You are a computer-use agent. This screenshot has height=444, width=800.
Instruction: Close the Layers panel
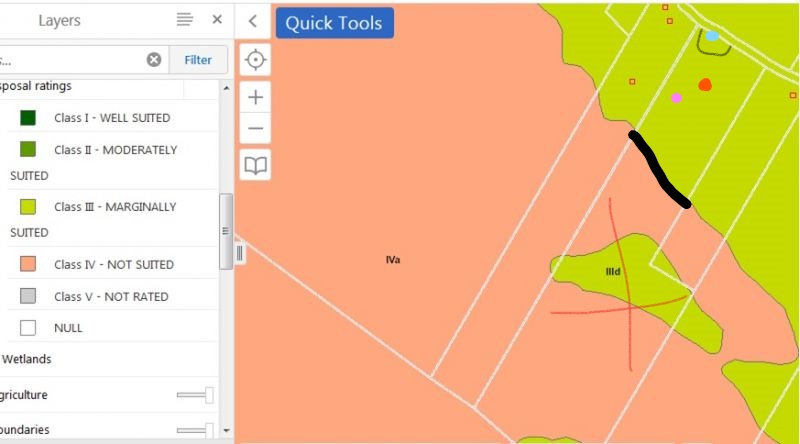coord(217,19)
